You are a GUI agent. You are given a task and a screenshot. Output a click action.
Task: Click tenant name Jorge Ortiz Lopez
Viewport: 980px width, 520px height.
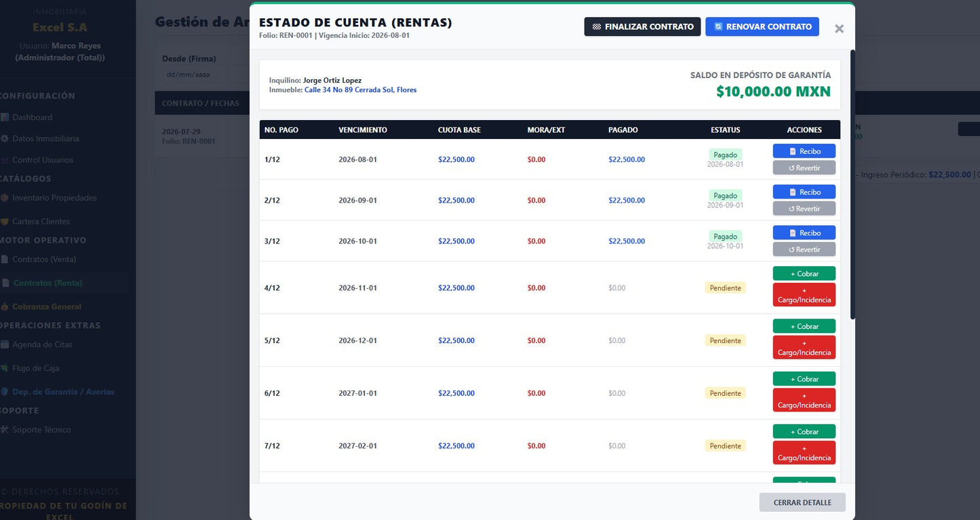click(x=332, y=80)
